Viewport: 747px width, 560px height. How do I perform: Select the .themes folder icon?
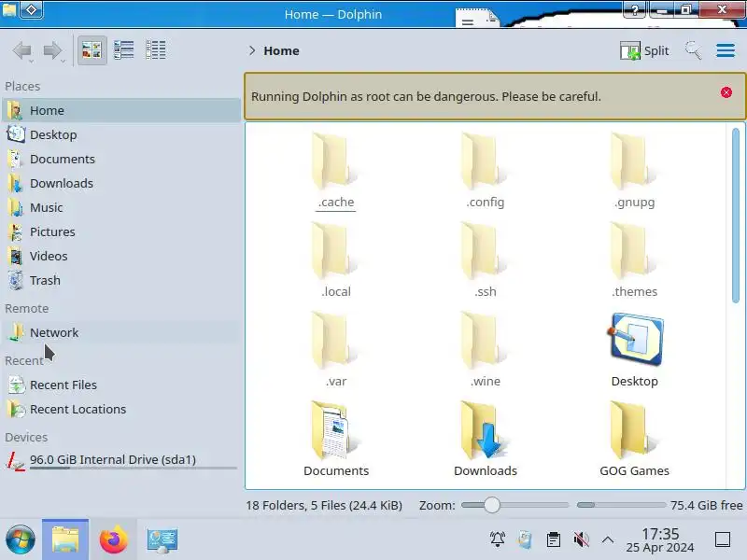(x=634, y=252)
